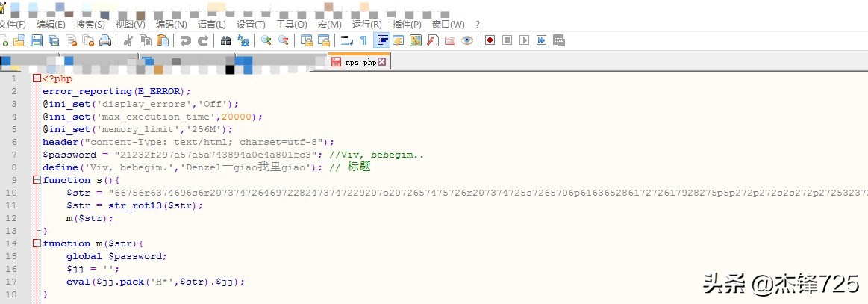This screenshot has width=868, height=304.
Task: Click the 'max_execution_time' string
Action: point(158,117)
